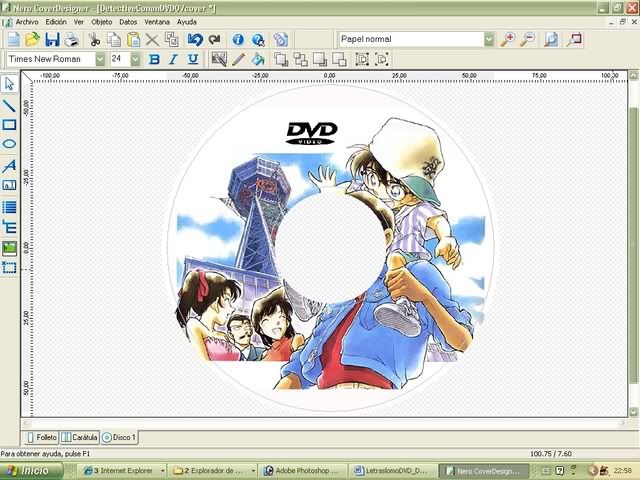Viewport: 640px width, 480px height.
Task: Select the artistic Text tool
Action: [10, 165]
